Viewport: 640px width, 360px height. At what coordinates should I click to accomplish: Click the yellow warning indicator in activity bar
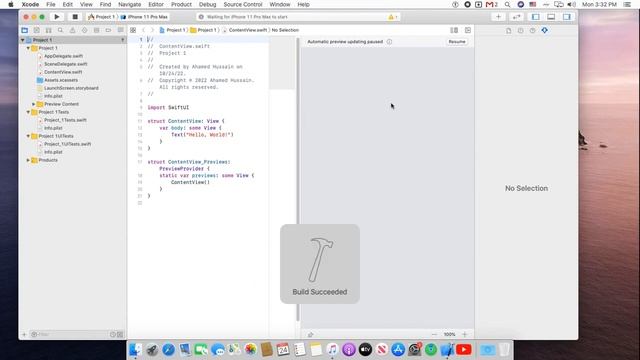click(x=392, y=17)
